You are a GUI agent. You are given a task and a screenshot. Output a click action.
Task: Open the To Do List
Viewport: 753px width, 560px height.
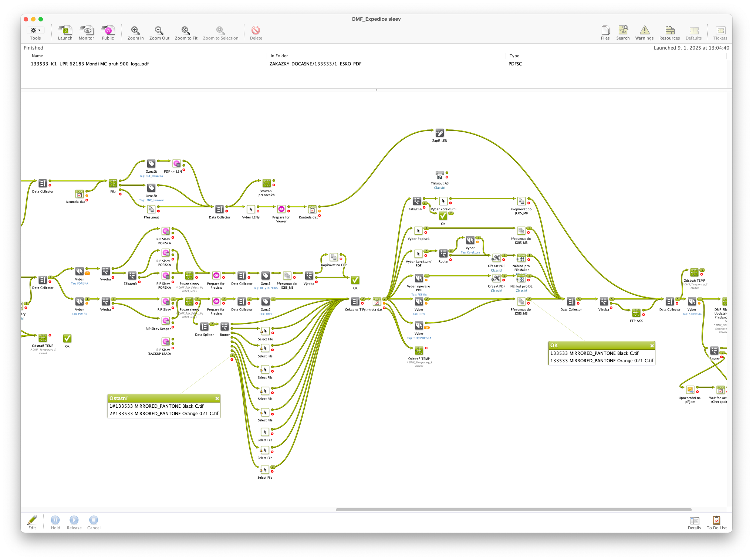click(716, 520)
